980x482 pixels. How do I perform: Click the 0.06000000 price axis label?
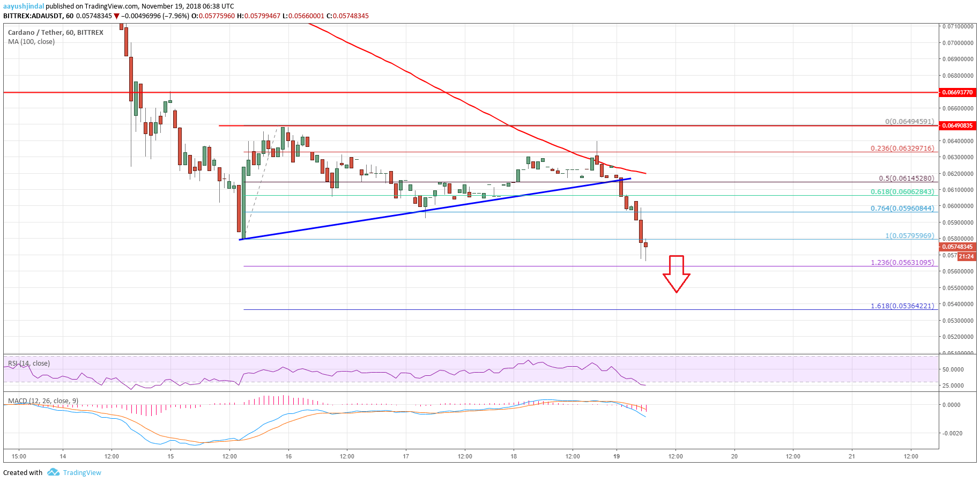[x=959, y=206]
